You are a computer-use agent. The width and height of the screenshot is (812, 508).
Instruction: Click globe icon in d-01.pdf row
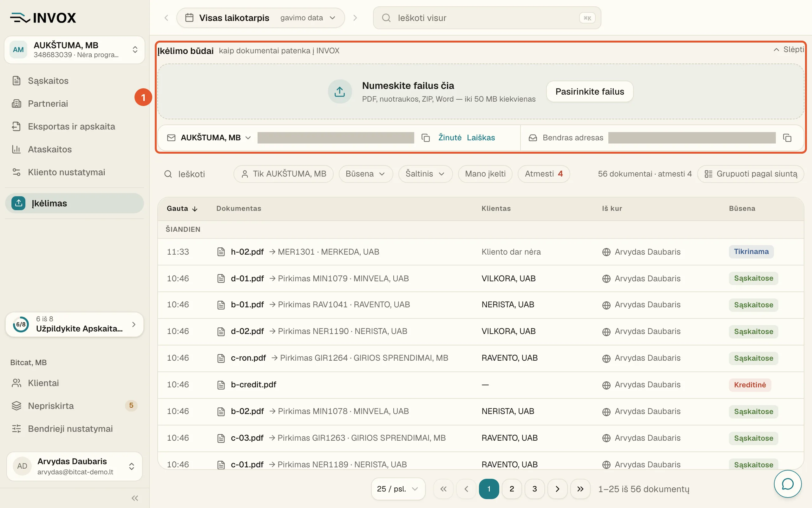click(x=606, y=278)
